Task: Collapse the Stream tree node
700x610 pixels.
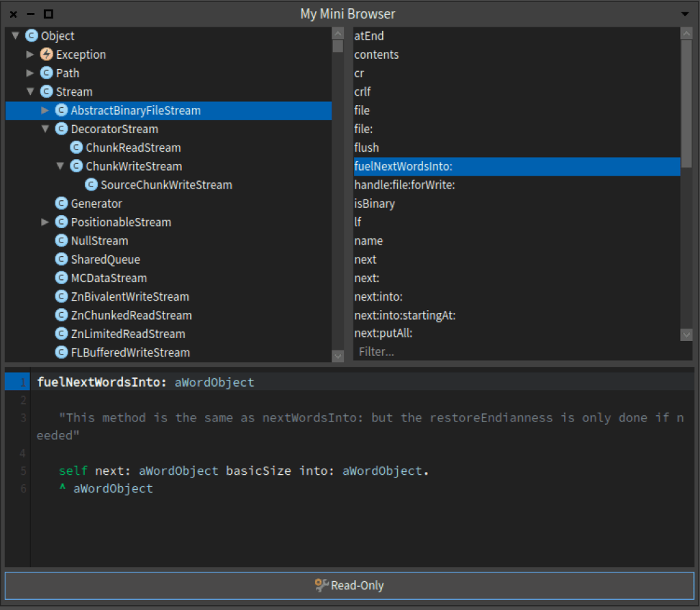Action: (30, 92)
